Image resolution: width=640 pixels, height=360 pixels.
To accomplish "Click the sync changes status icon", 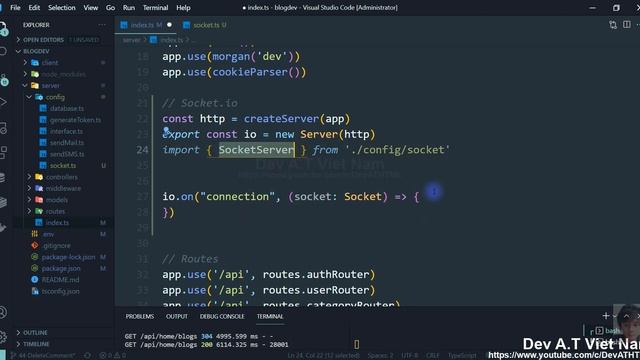I will click(x=87, y=356).
